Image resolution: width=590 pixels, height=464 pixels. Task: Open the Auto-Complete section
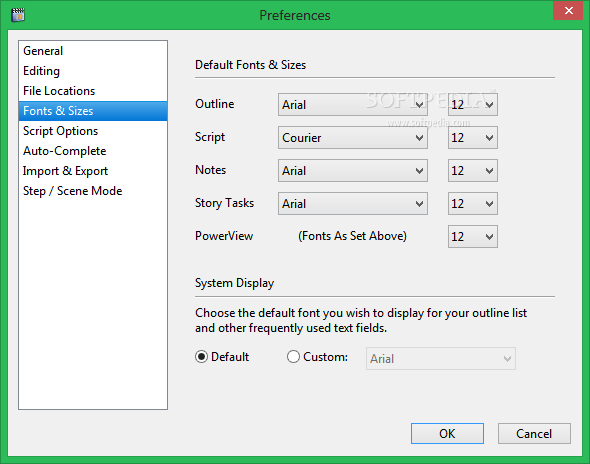pyautogui.click(x=93, y=151)
